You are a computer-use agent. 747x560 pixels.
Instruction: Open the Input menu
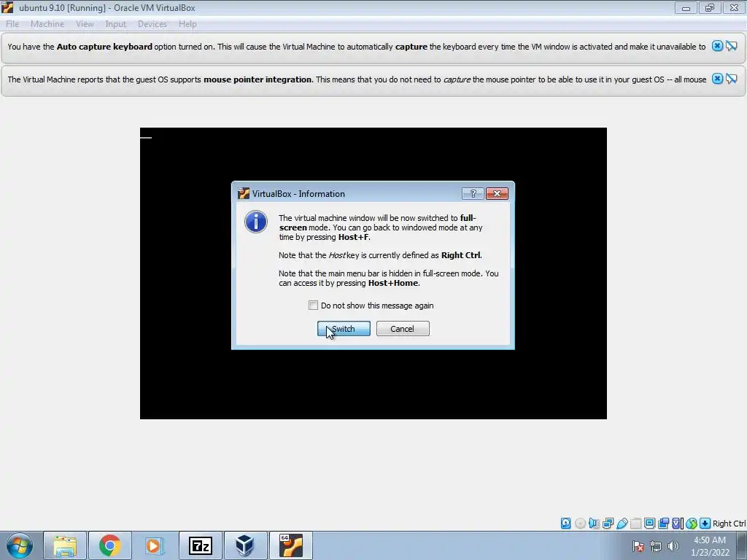pyautogui.click(x=116, y=24)
